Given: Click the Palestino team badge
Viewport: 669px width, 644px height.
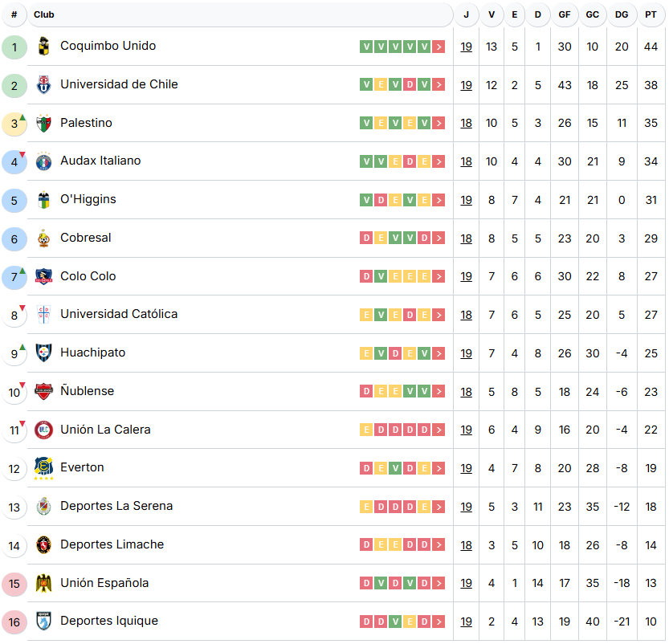Looking at the screenshot, I should tap(43, 124).
